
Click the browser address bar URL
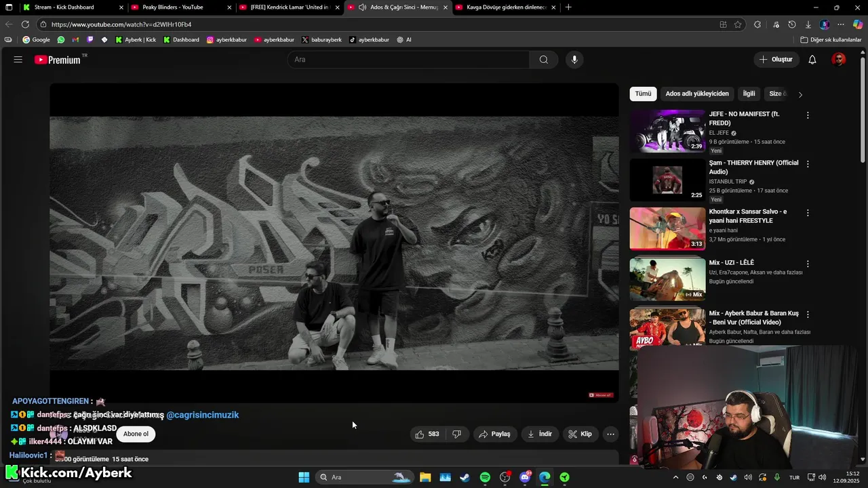(121, 24)
